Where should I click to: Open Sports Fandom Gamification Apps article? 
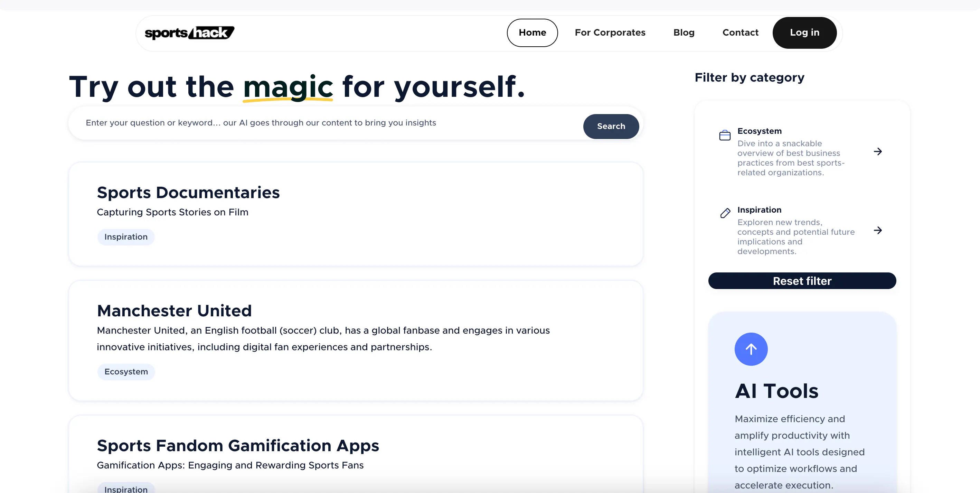click(x=238, y=445)
